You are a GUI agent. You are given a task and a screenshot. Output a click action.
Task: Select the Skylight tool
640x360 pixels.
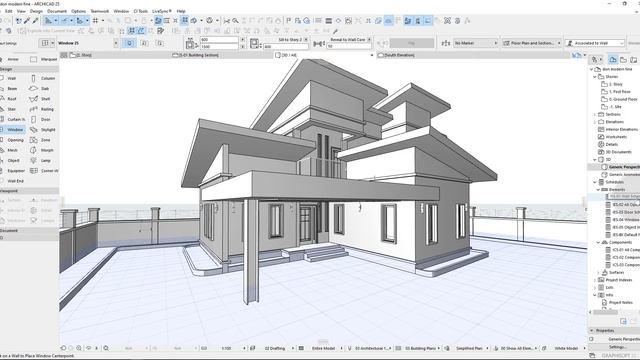point(43,129)
